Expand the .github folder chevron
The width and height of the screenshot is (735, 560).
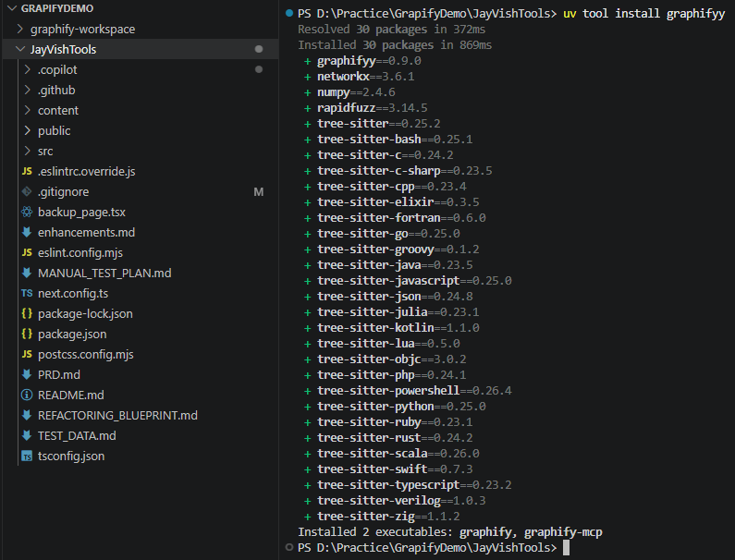[28, 90]
